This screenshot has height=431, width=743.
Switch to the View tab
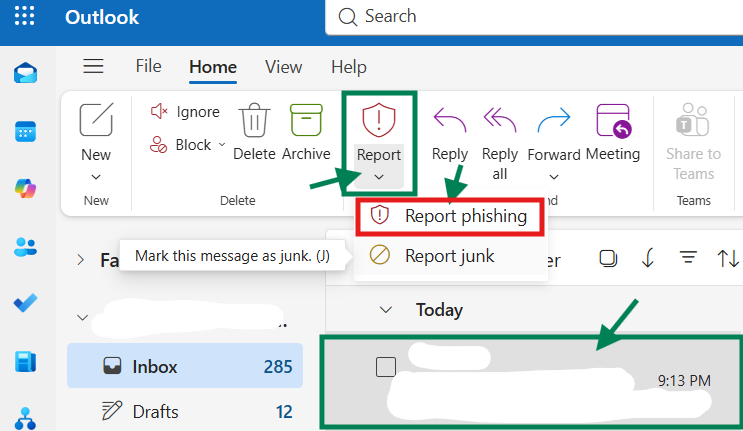(283, 67)
